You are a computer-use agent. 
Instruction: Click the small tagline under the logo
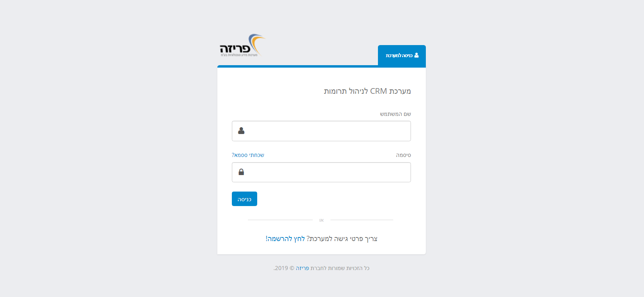tap(239, 55)
